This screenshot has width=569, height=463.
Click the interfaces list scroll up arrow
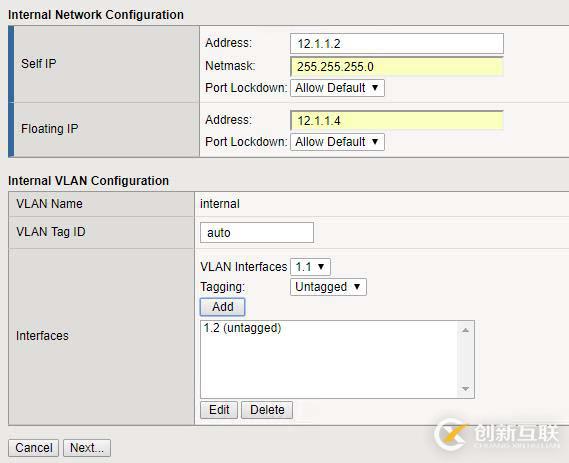pos(466,330)
